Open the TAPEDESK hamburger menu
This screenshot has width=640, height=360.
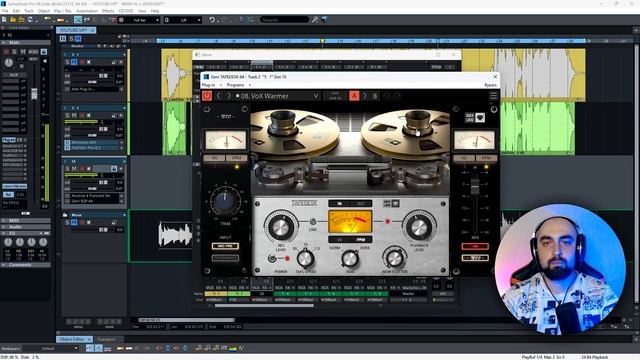493,96
